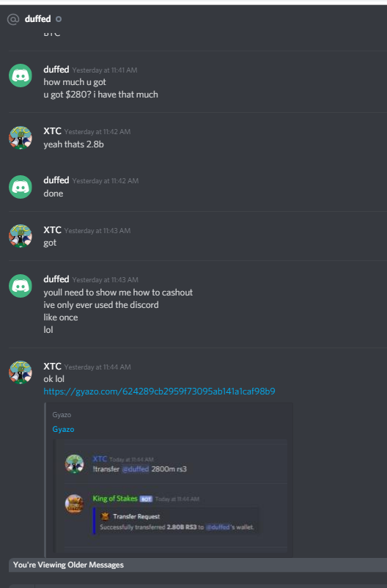Screen dimensions: 387x588
Task: Click XTC's username on the 11:44 AM message
Action: tap(52, 367)
